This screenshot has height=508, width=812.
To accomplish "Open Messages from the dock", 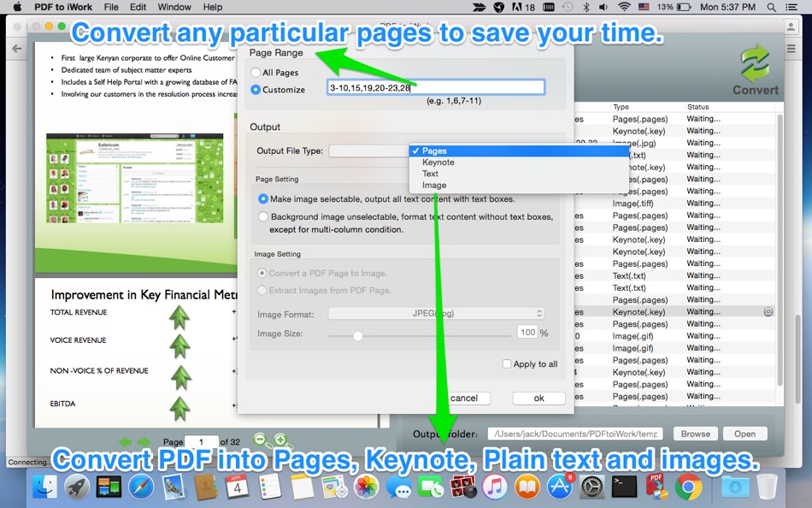I will click(398, 487).
